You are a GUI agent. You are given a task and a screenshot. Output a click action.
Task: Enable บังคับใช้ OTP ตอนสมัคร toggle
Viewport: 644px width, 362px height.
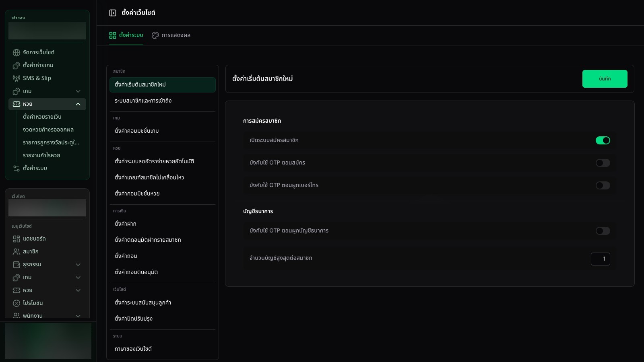tap(603, 163)
